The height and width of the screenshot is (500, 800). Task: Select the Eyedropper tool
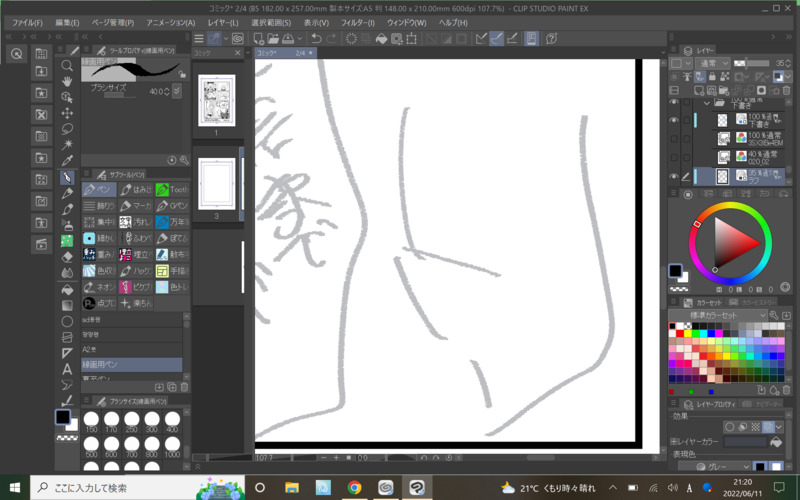click(x=67, y=161)
